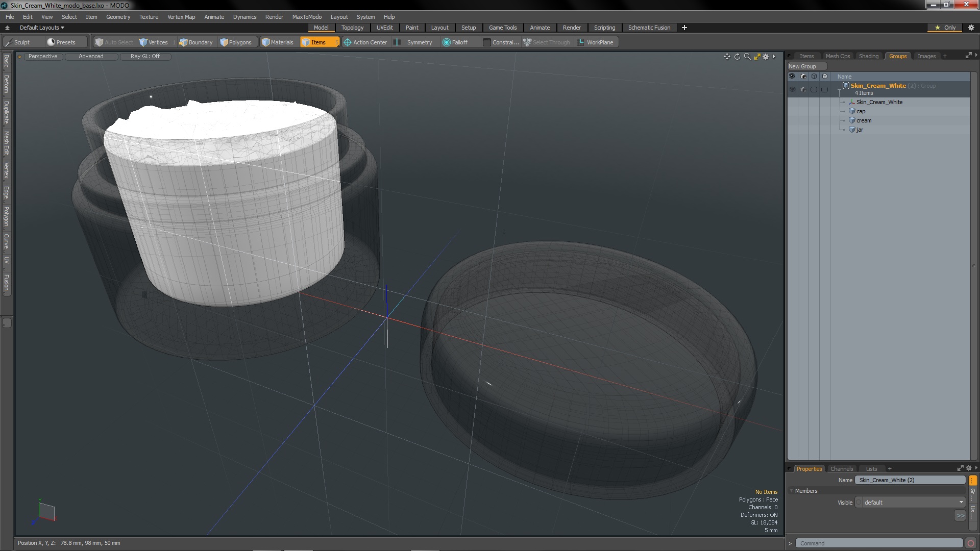Expand the Properties panel side arrow
The width and height of the screenshot is (980, 551).
click(x=976, y=468)
